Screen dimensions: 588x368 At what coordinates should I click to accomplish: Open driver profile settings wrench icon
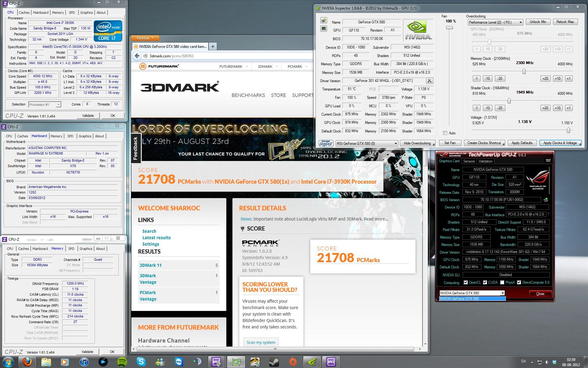tap(429, 81)
